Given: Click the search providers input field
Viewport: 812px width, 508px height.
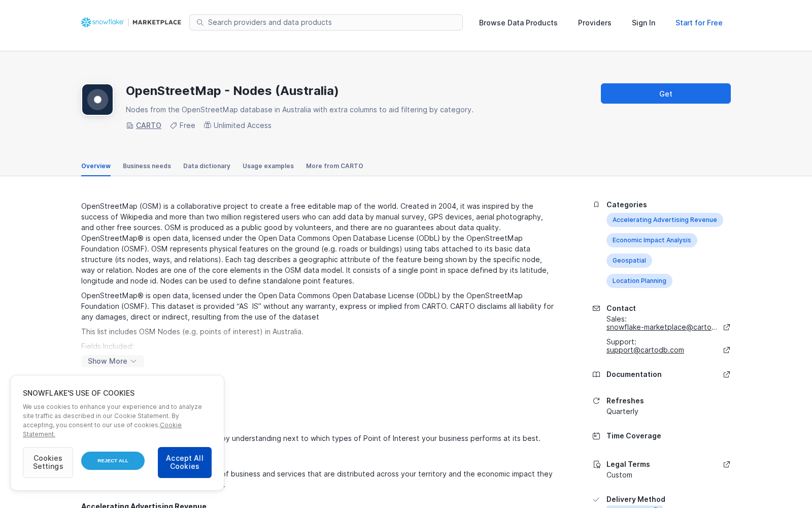Looking at the screenshot, I should pyautogui.click(x=326, y=22).
